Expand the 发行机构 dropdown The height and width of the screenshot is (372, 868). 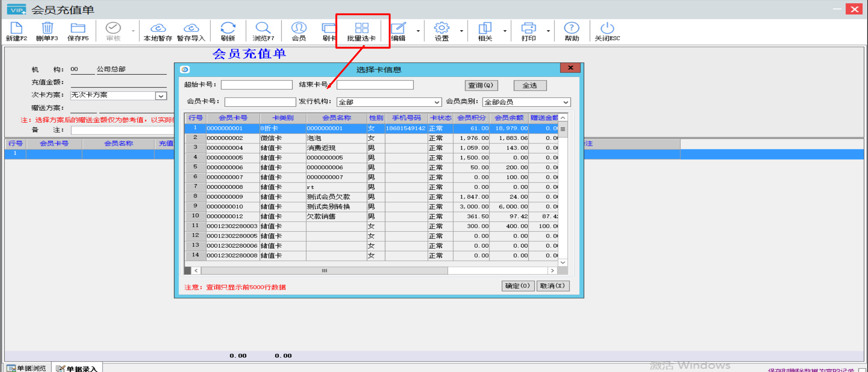pos(436,102)
